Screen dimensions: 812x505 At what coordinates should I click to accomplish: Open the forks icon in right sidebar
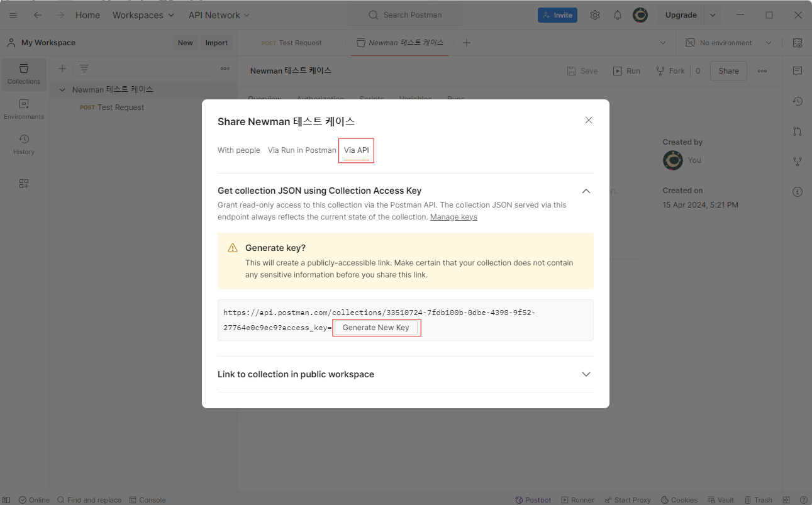(798, 162)
